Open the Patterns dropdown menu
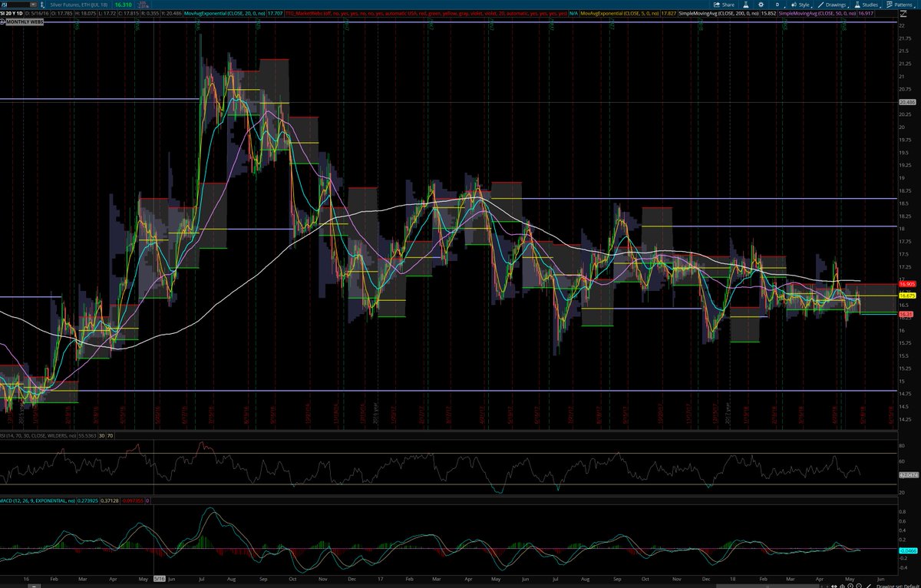 900,5
